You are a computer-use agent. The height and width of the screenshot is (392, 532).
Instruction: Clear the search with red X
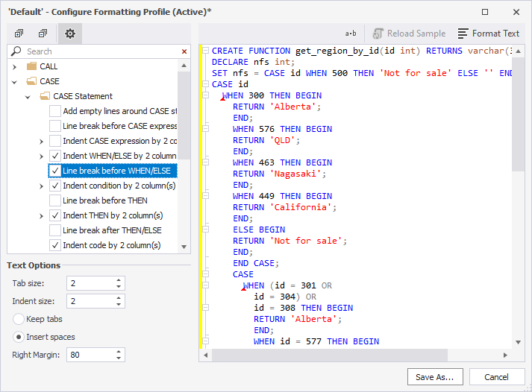click(x=184, y=51)
